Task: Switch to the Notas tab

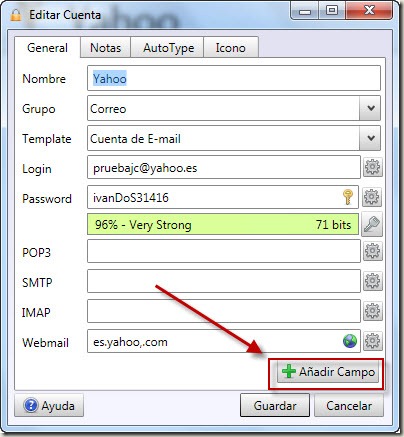Action: [x=105, y=48]
